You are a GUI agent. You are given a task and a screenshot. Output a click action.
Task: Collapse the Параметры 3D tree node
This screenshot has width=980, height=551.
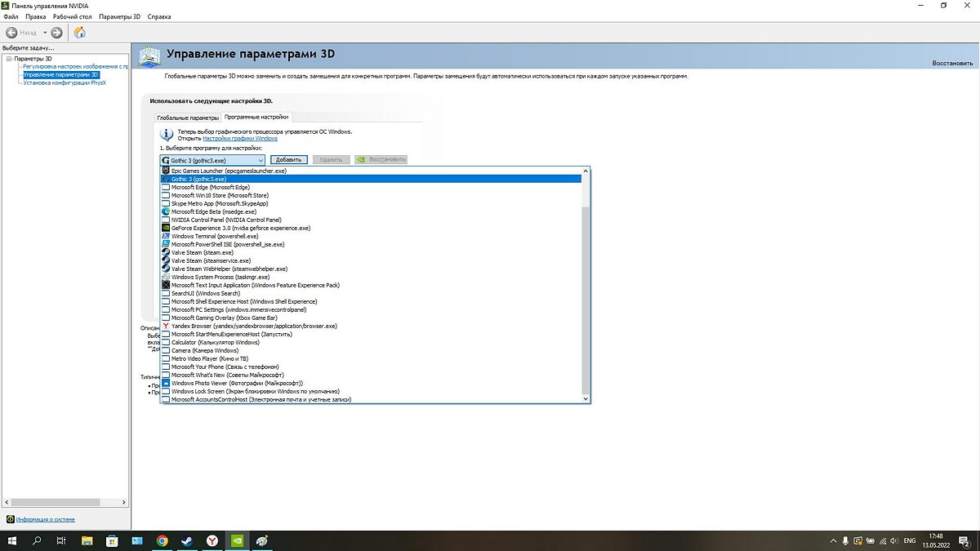click(8, 59)
